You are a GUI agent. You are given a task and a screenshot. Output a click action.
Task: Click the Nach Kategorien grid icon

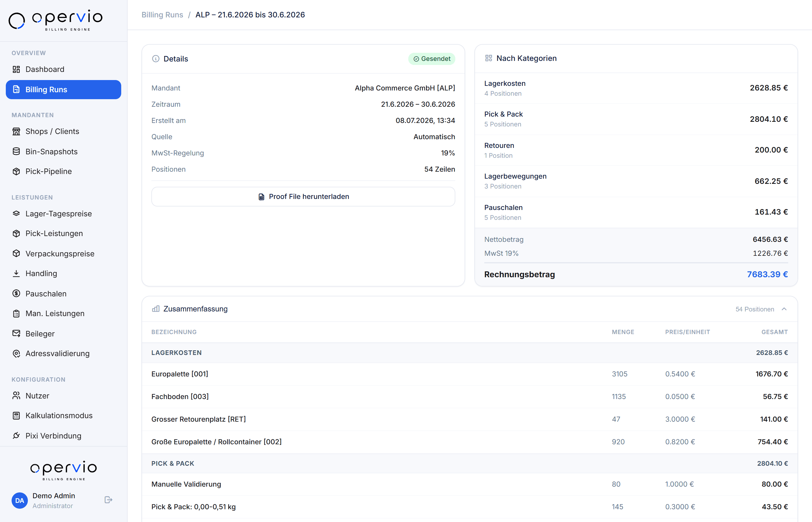pos(488,58)
